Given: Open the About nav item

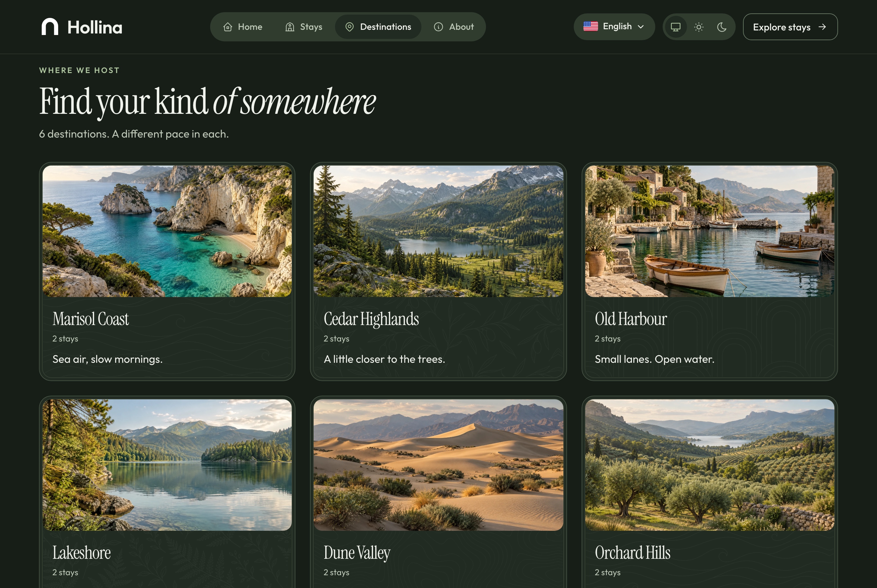Looking at the screenshot, I should click(454, 27).
